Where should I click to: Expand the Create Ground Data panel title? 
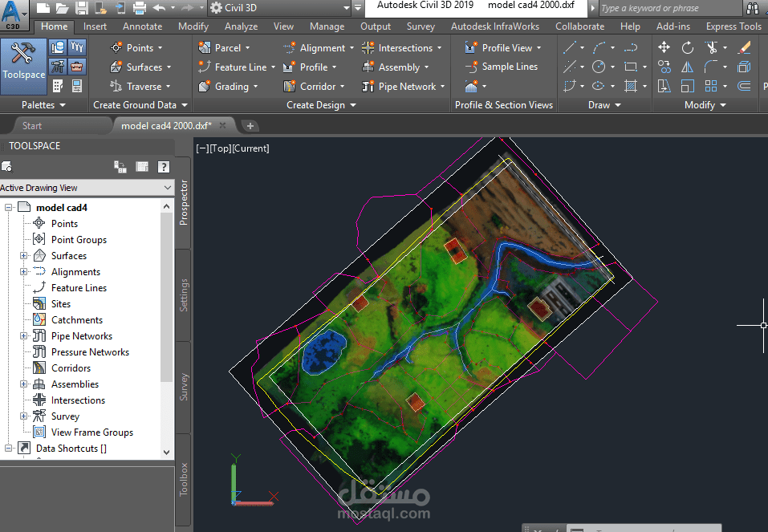point(140,105)
